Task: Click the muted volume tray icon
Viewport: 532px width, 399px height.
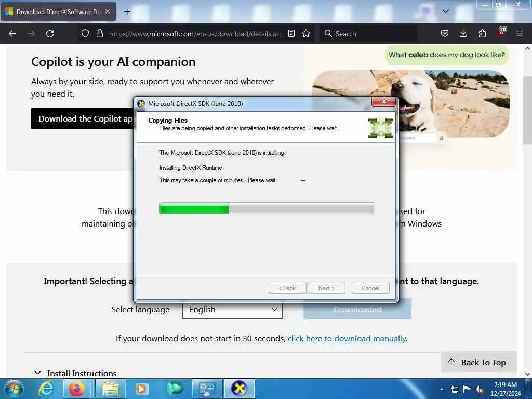Action: [x=480, y=390]
